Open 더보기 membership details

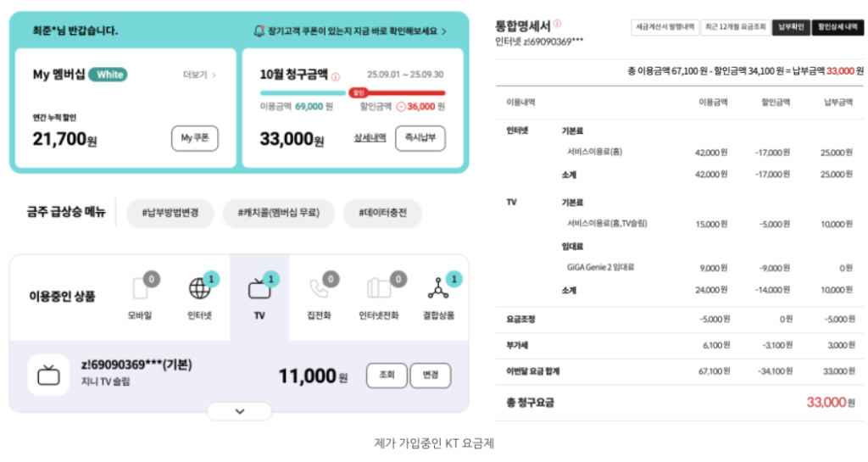coord(200,75)
